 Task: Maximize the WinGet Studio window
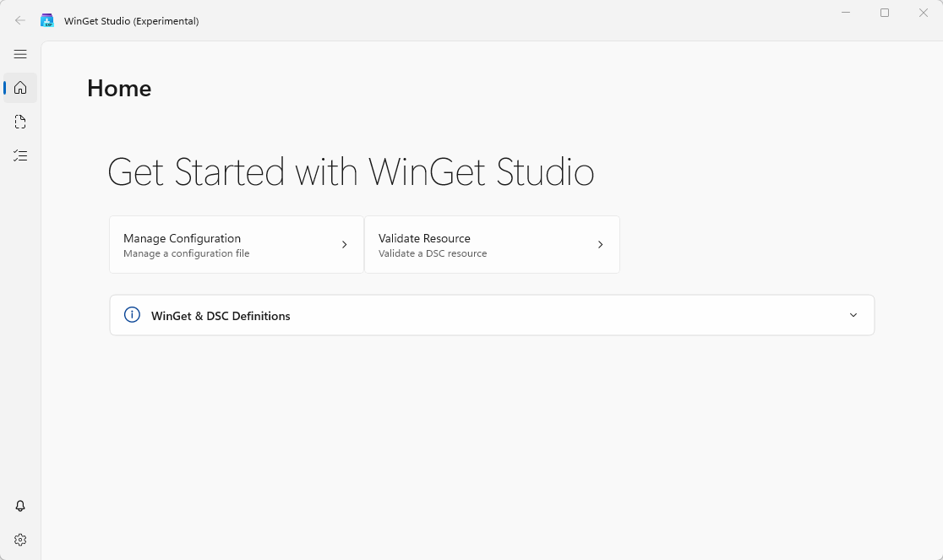tap(885, 13)
